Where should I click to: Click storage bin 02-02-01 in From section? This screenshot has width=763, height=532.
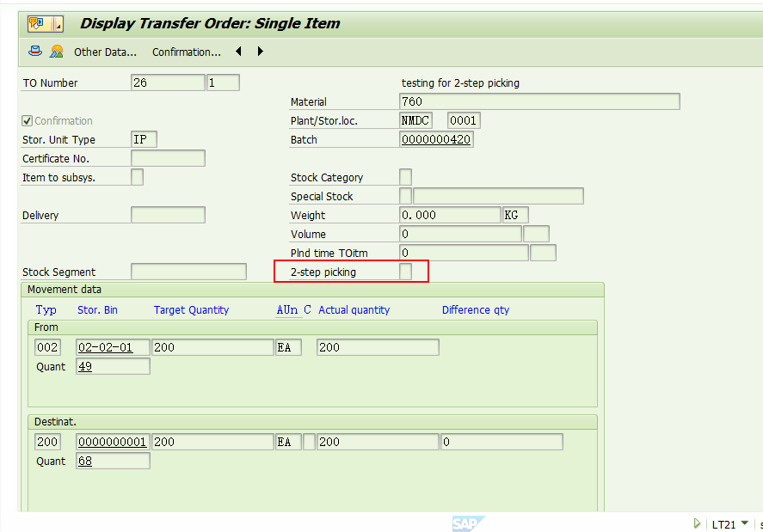[x=112, y=346]
